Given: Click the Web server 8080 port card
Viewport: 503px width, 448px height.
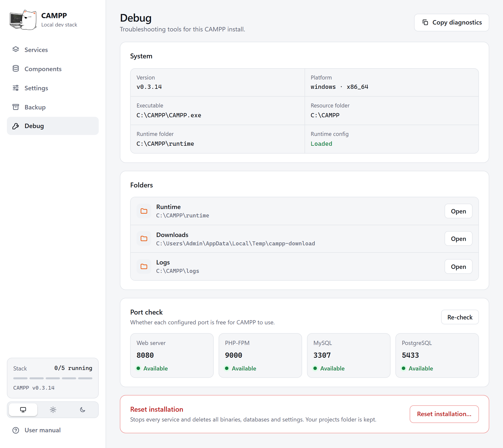Looking at the screenshot, I should [172, 356].
